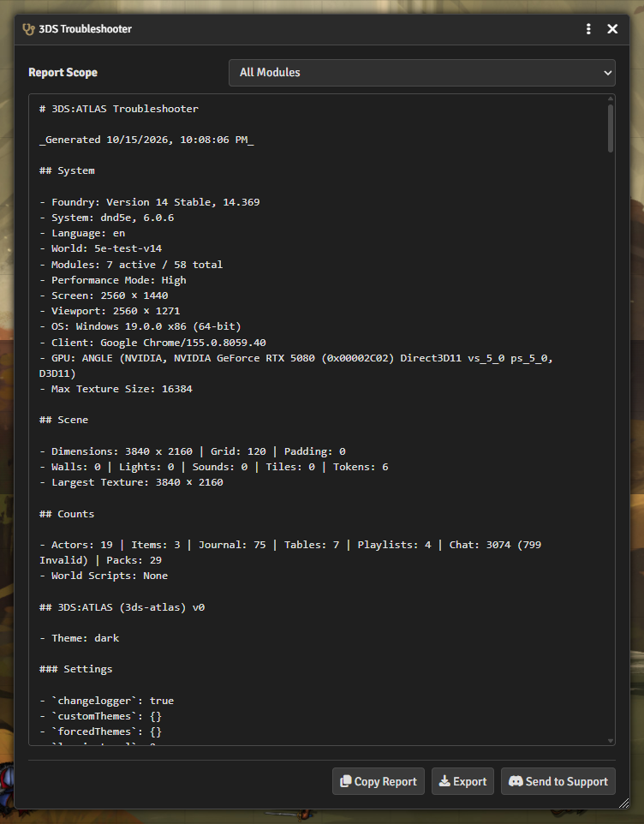
Task: Click the scrollbar down arrow
Action: pos(611,741)
